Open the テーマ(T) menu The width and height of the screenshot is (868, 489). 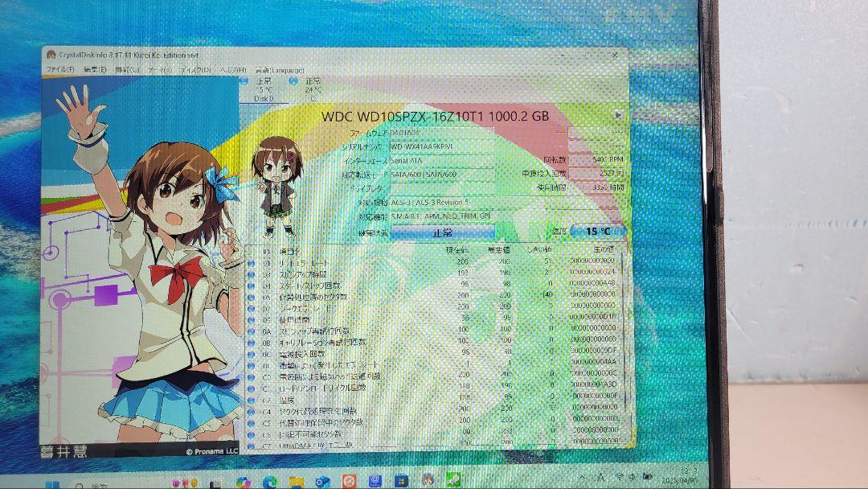click(x=160, y=70)
